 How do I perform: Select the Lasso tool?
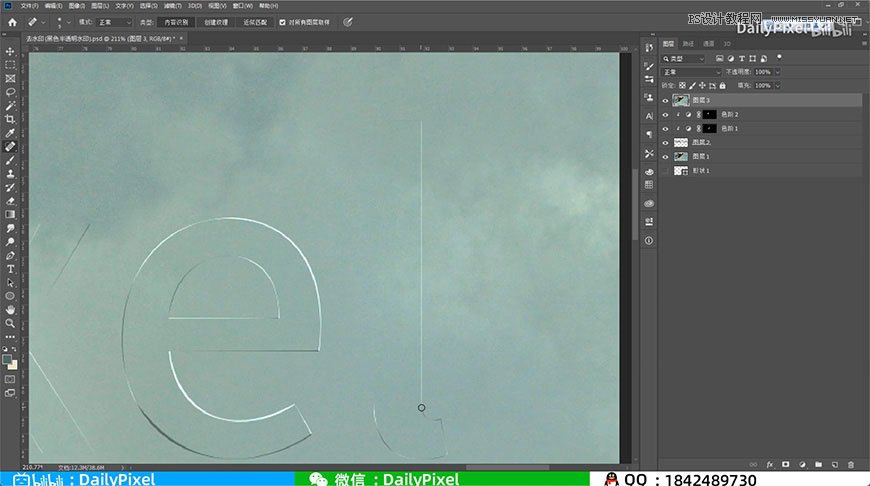coord(10,92)
